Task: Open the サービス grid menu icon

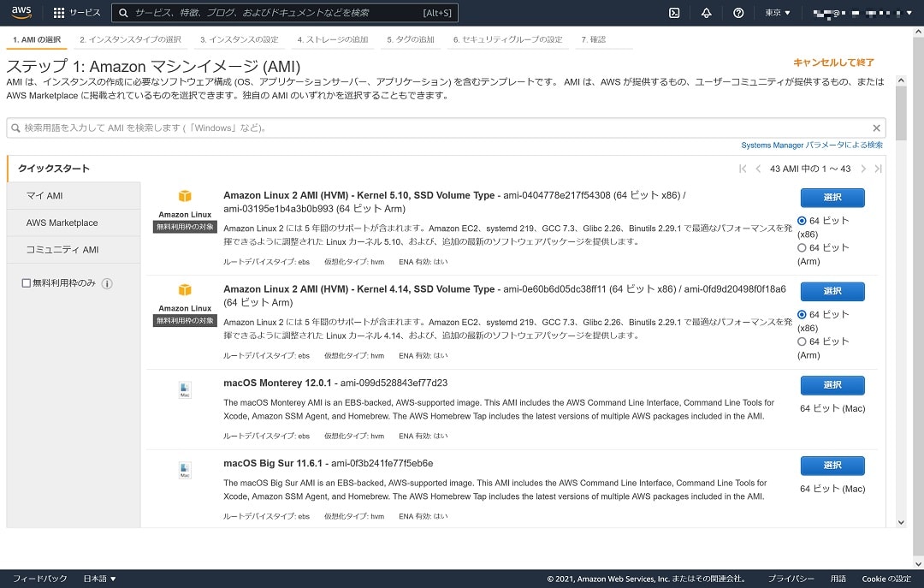Action: click(59, 12)
